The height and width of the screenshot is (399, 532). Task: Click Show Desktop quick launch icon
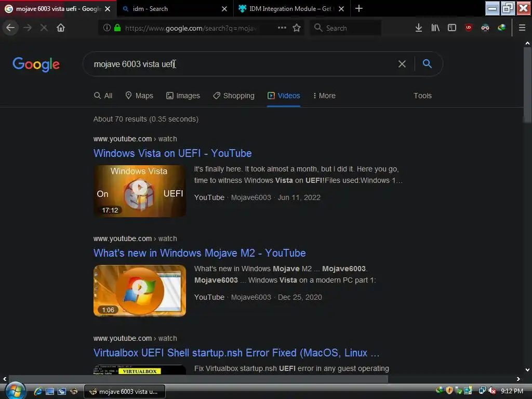point(50,392)
